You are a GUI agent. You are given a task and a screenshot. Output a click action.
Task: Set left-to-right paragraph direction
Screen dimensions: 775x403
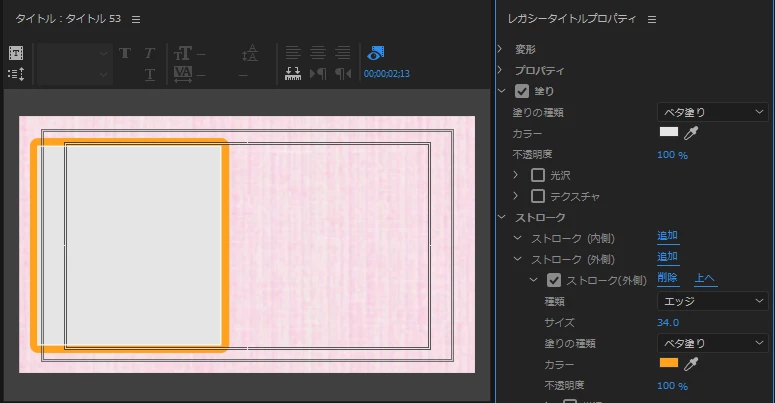pos(318,74)
